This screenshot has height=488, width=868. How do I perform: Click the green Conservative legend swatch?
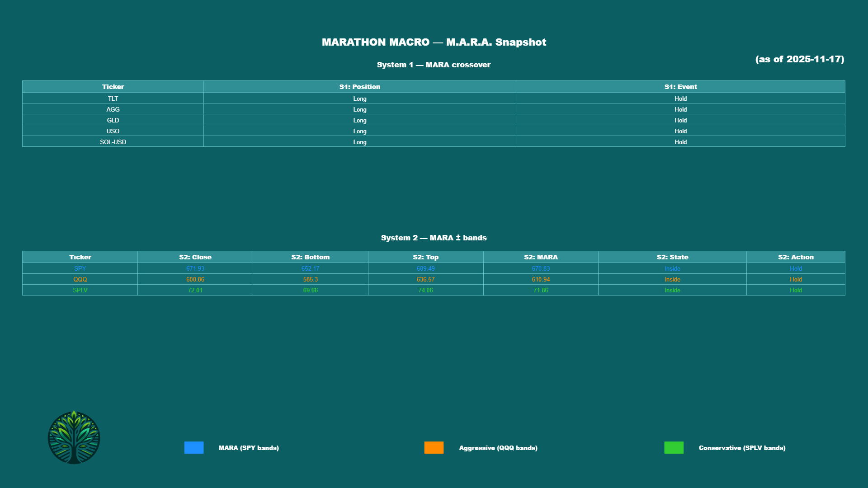674,447
